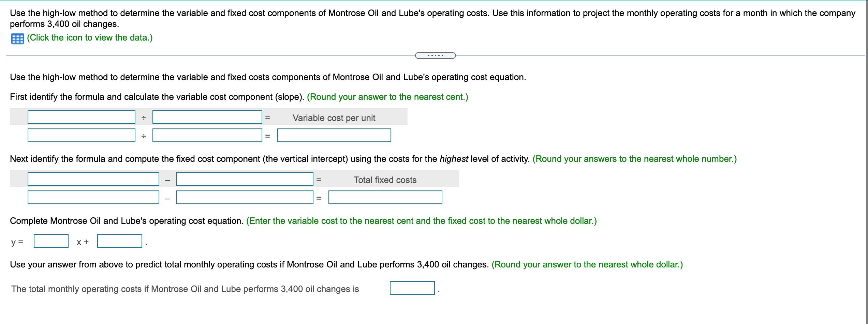Select the 'Variable cost per unit' label cell
868x324 pixels.
[334, 118]
